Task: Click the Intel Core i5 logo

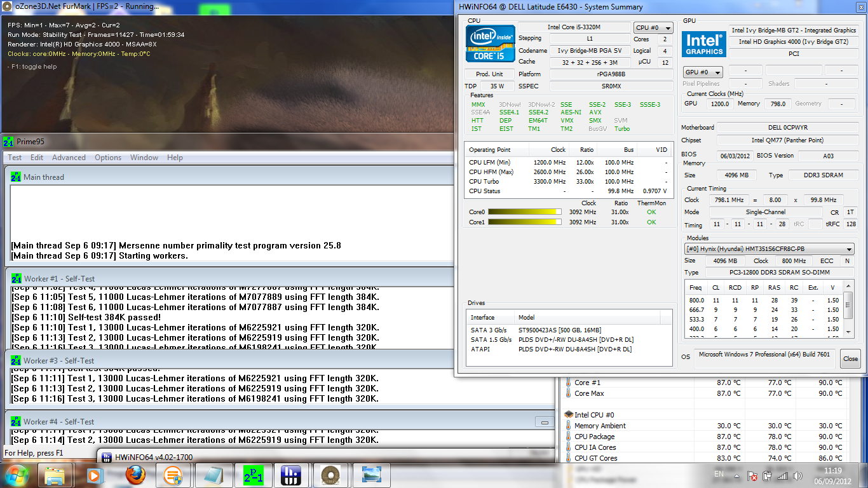Action: (490, 43)
